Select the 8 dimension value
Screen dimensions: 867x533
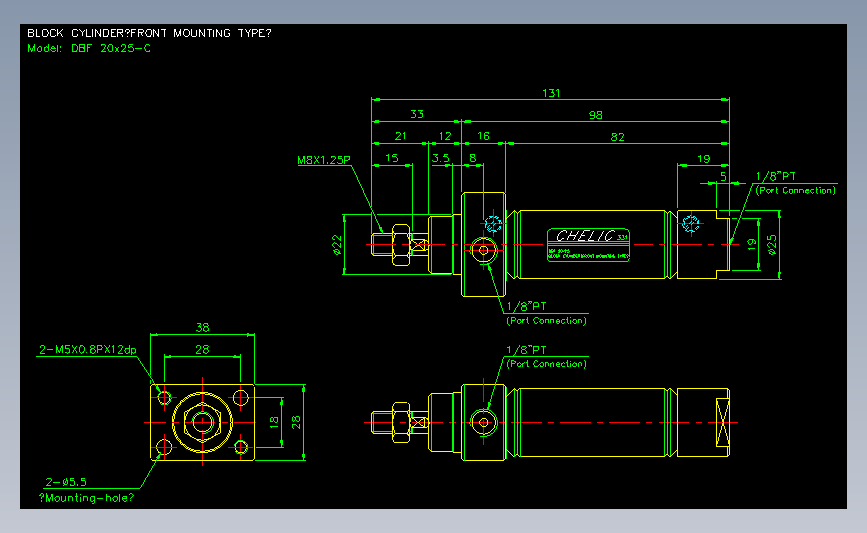(x=473, y=158)
